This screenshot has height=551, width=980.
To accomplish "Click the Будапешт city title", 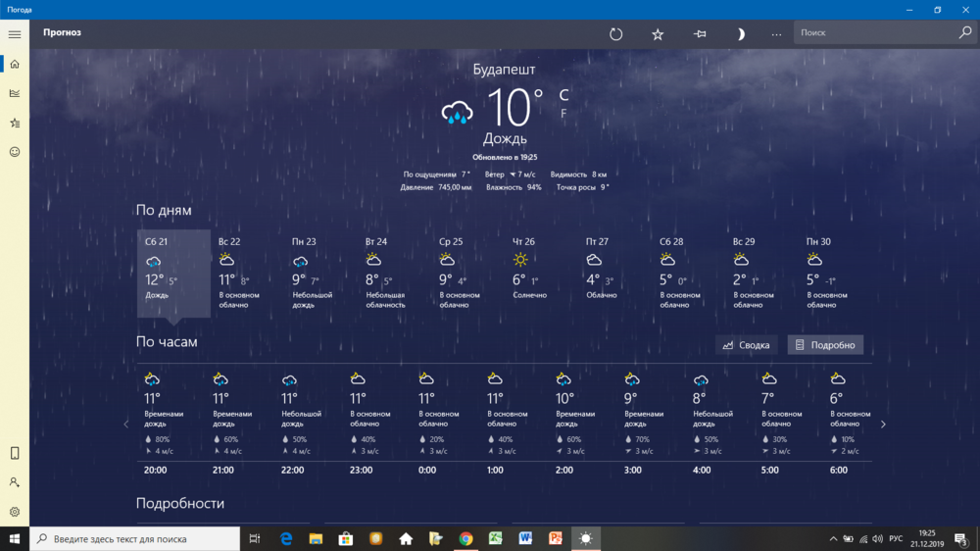I will (x=504, y=70).
